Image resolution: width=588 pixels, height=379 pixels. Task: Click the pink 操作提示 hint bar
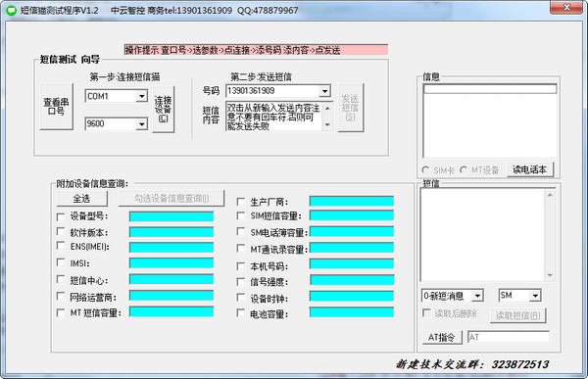tap(256, 50)
